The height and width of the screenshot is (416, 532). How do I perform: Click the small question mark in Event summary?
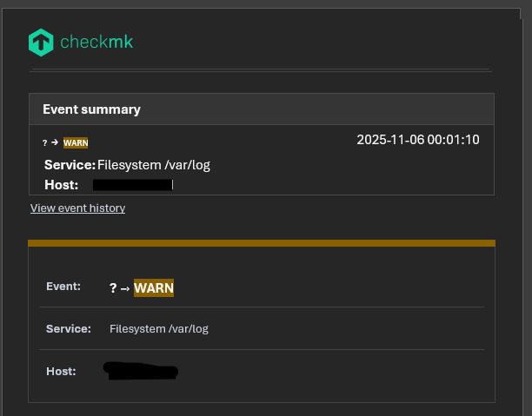(45, 142)
